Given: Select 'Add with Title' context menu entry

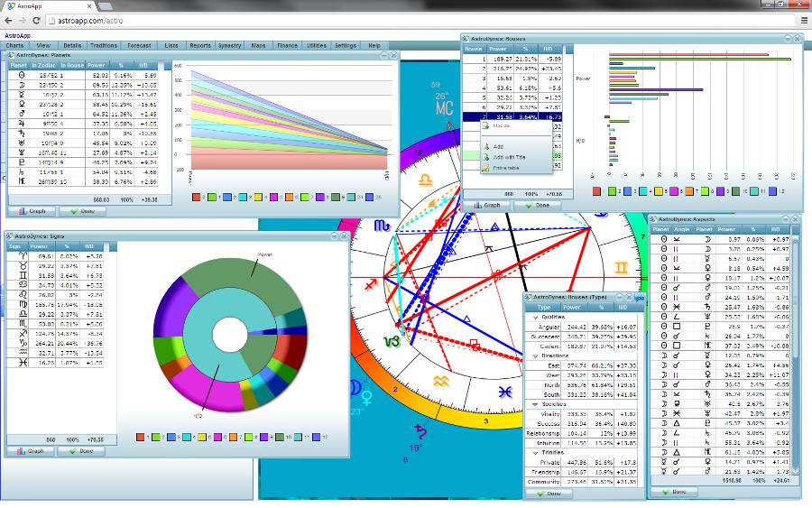Looking at the screenshot, I should (509, 157).
